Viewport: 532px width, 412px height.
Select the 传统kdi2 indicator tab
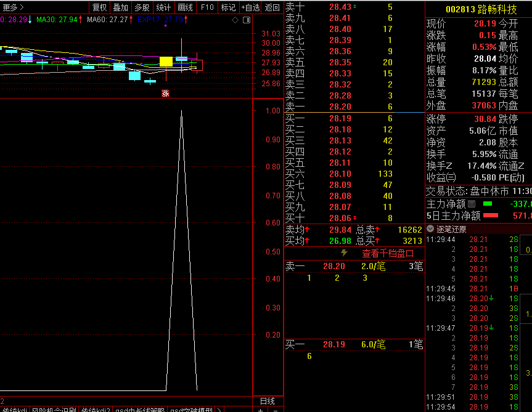point(96,410)
